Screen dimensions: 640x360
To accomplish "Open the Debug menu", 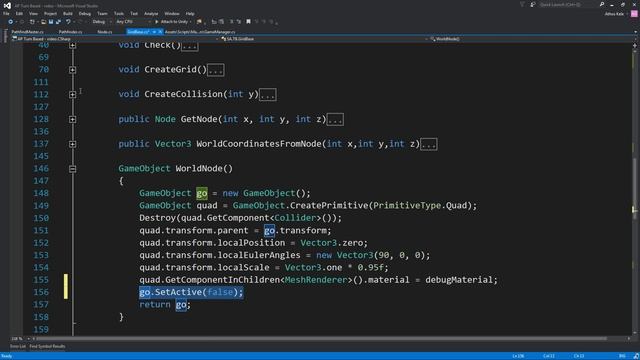I will [84, 13].
